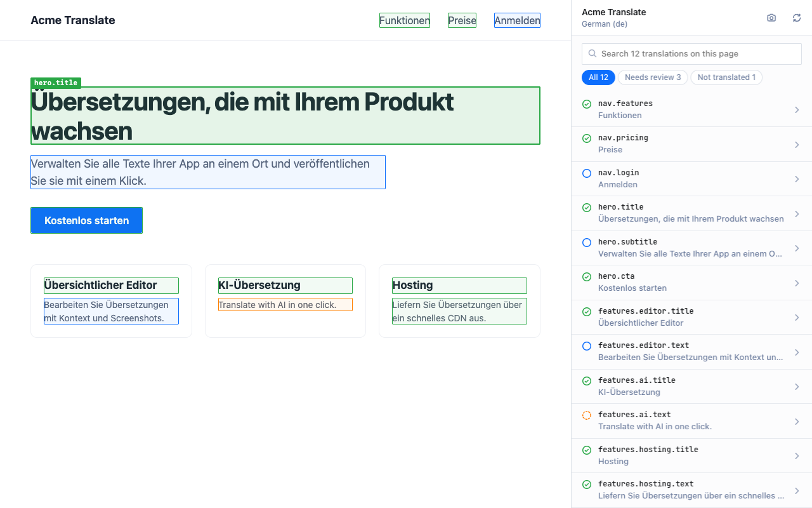The width and height of the screenshot is (812, 508).
Task: Filter by Needs review 3
Action: 653,77
